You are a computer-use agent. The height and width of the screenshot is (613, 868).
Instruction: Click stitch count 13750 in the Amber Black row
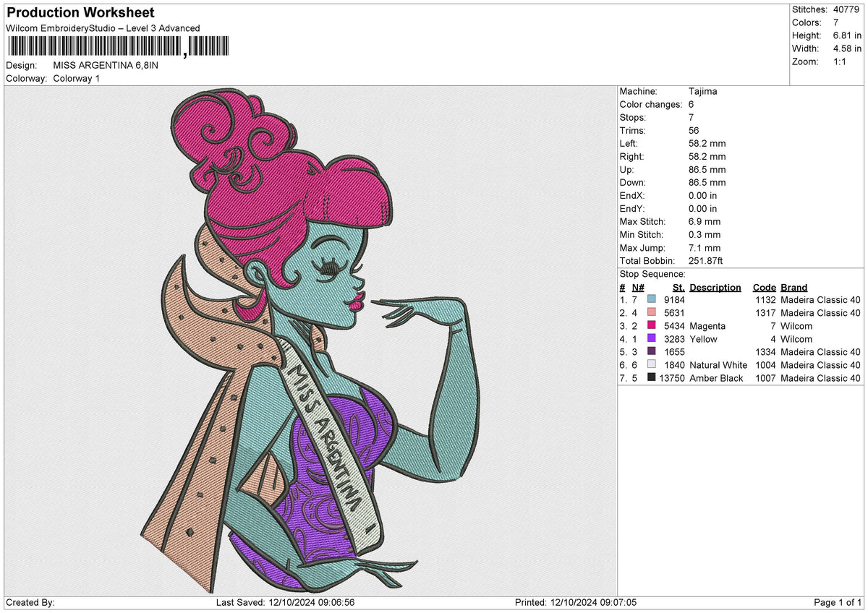(672, 378)
